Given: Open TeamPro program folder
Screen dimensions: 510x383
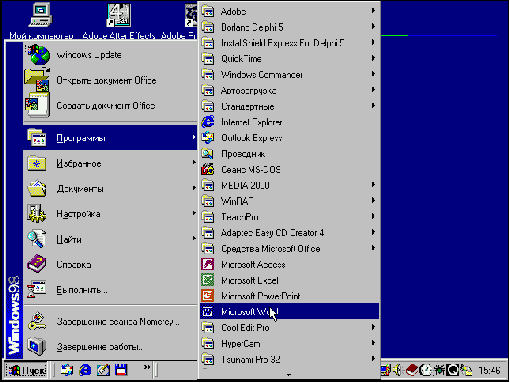Looking at the screenshot, I should 289,217.
